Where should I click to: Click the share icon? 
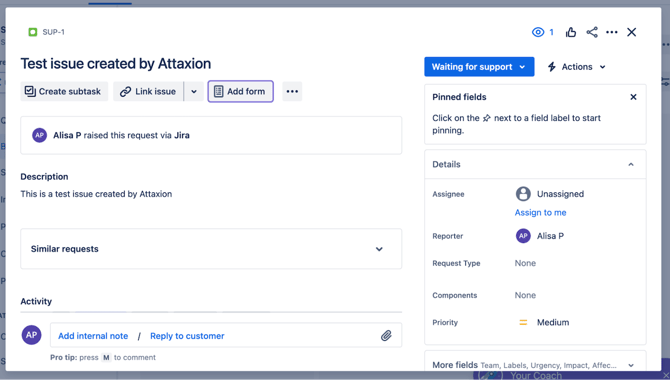(x=592, y=32)
